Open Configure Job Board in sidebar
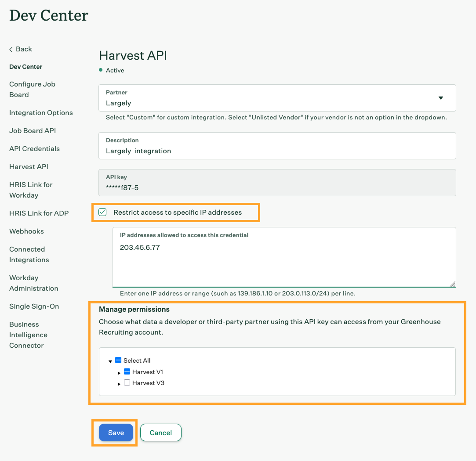476x461 pixels. click(x=32, y=90)
